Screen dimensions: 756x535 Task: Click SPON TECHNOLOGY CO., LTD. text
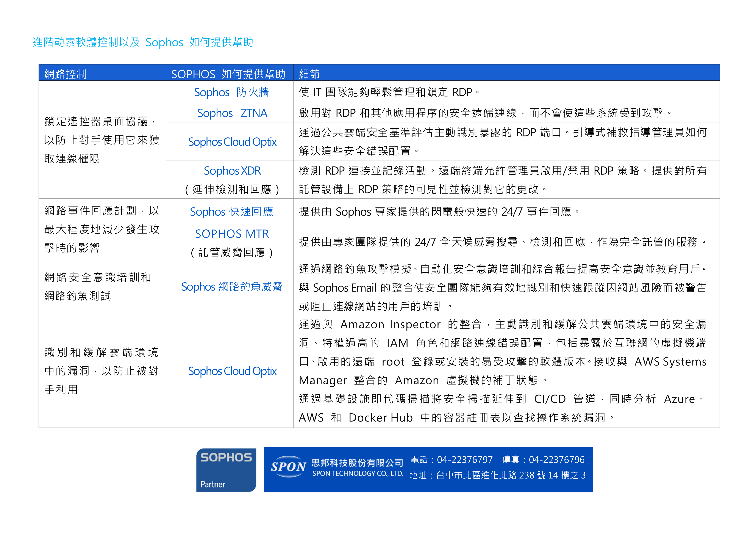[358, 474]
